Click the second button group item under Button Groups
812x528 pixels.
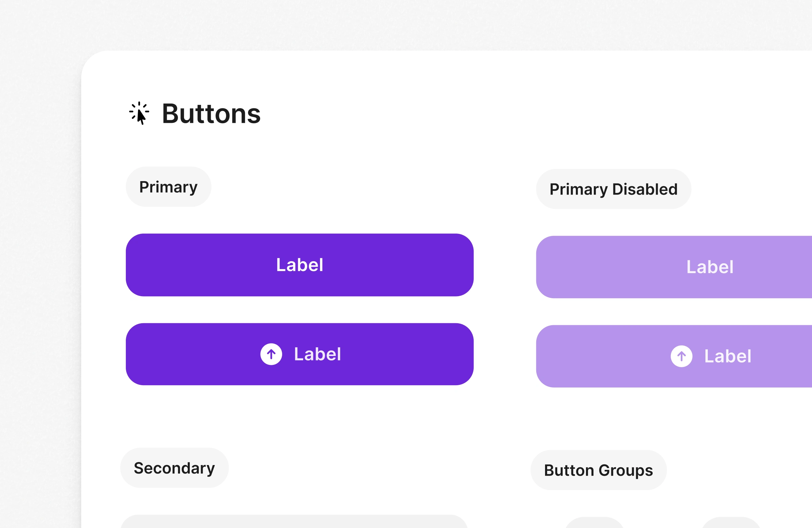[x=731, y=523]
